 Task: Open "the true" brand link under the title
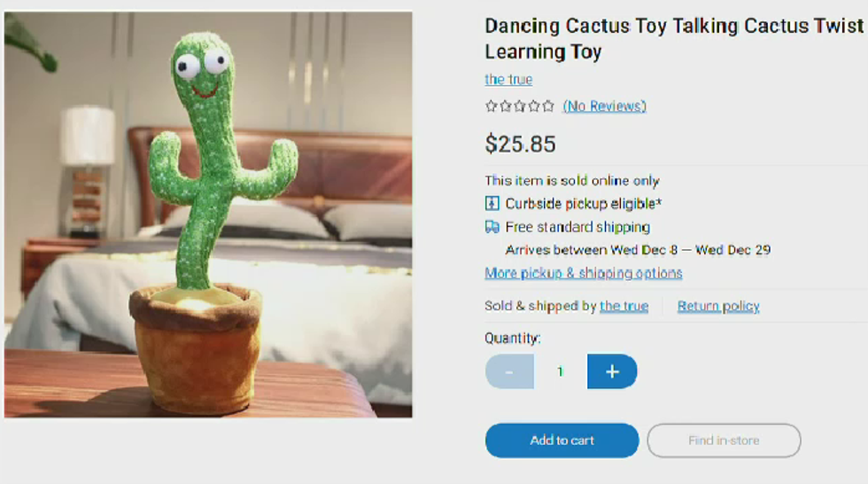tap(508, 80)
